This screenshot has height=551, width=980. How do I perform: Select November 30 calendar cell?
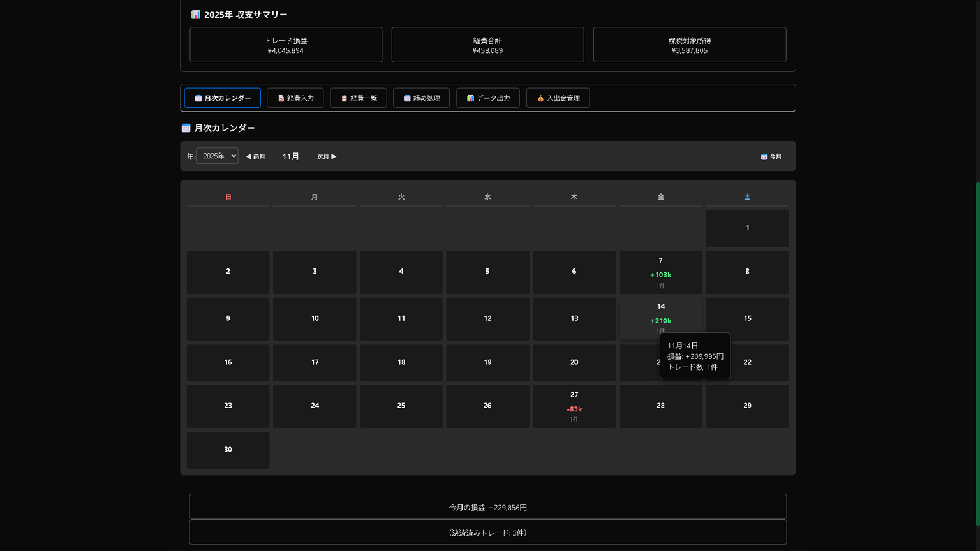pos(228,450)
